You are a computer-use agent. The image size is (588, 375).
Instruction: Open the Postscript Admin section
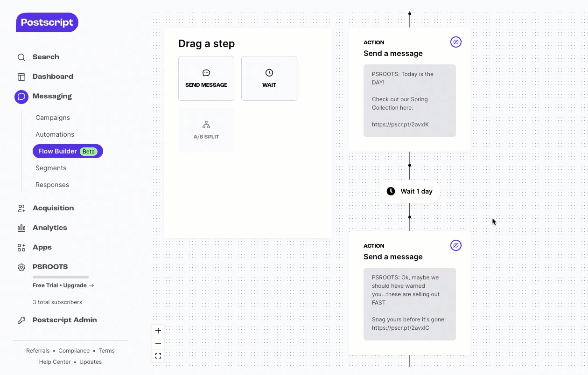coord(64,320)
